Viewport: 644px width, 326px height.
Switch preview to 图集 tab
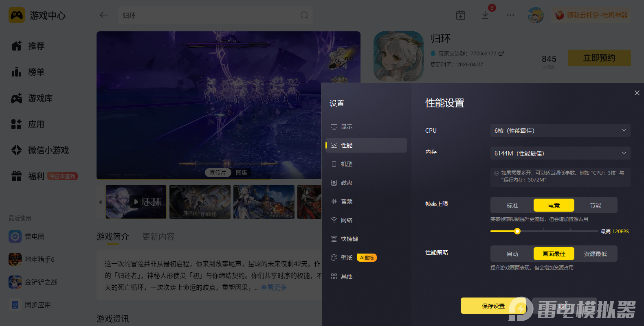tap(242, 173)
